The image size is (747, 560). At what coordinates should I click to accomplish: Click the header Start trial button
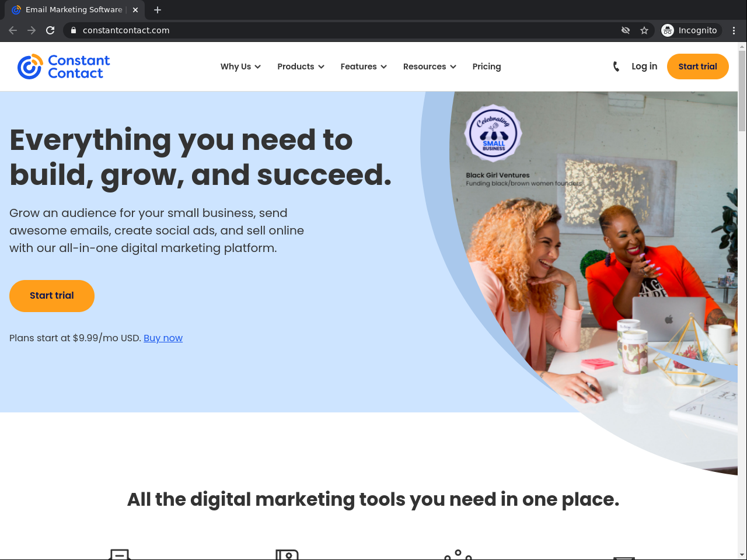[698, 66]
